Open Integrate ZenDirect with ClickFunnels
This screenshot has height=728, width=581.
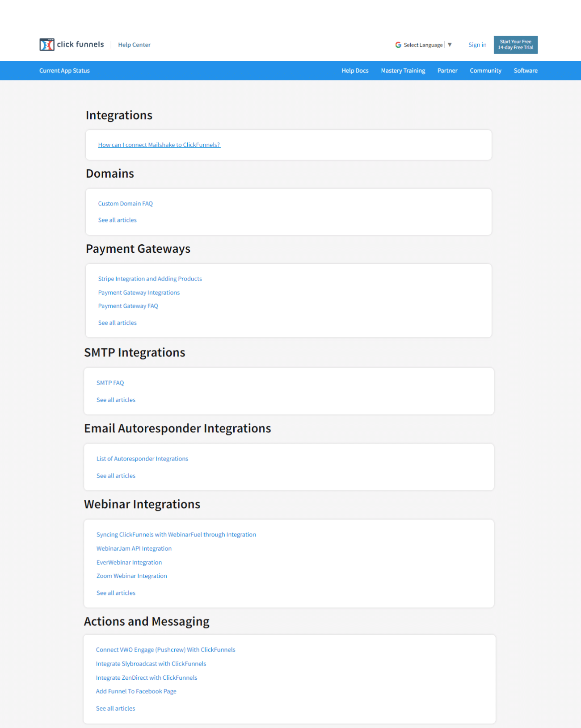pyautogui.click(x=146, y=678)
